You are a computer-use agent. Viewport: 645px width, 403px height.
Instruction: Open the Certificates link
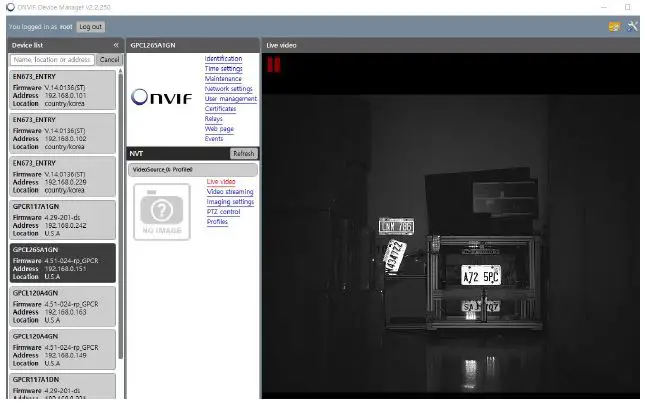pyautogui.click(x=220, y=109)
